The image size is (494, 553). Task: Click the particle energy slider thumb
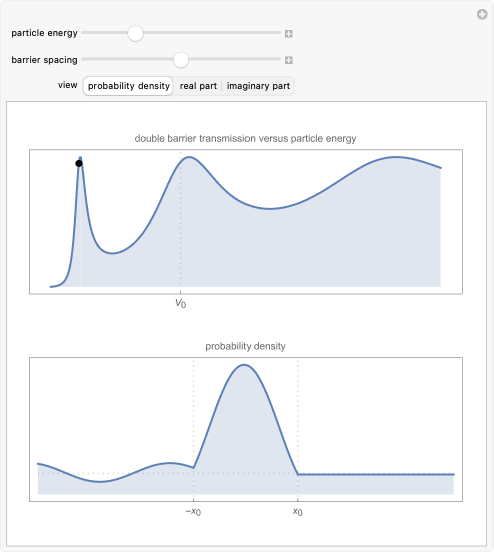[x=135, y=34]
